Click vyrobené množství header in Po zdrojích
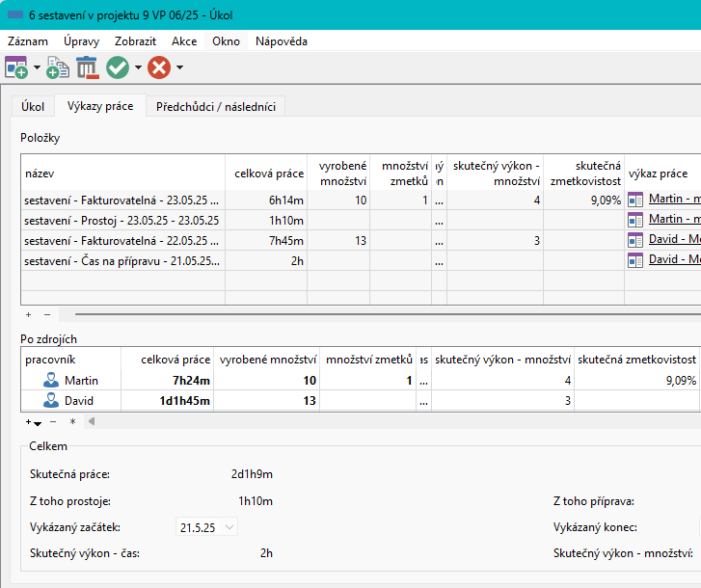The width and height of the screenshot is (701, 588). (x=267, y=360)
